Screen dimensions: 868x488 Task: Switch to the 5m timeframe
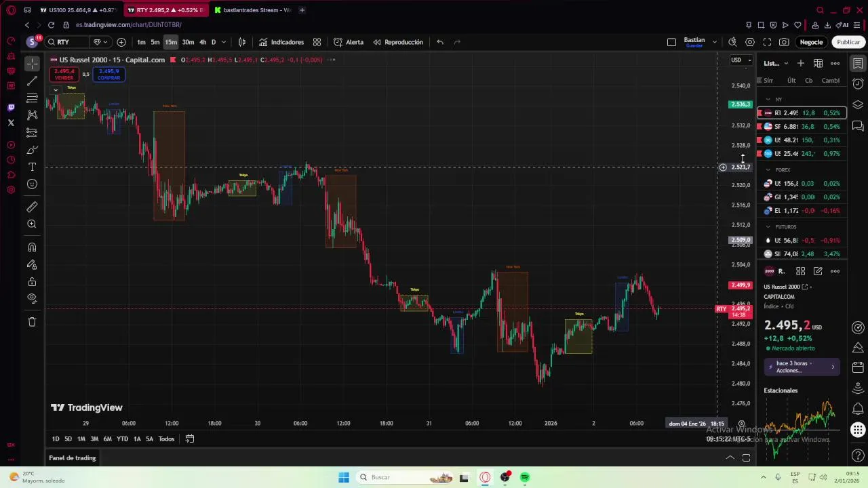pos(155,42)
